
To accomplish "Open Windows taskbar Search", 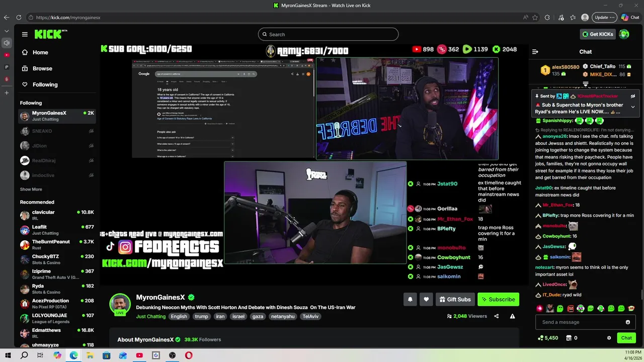I will [x=24, y=355].
